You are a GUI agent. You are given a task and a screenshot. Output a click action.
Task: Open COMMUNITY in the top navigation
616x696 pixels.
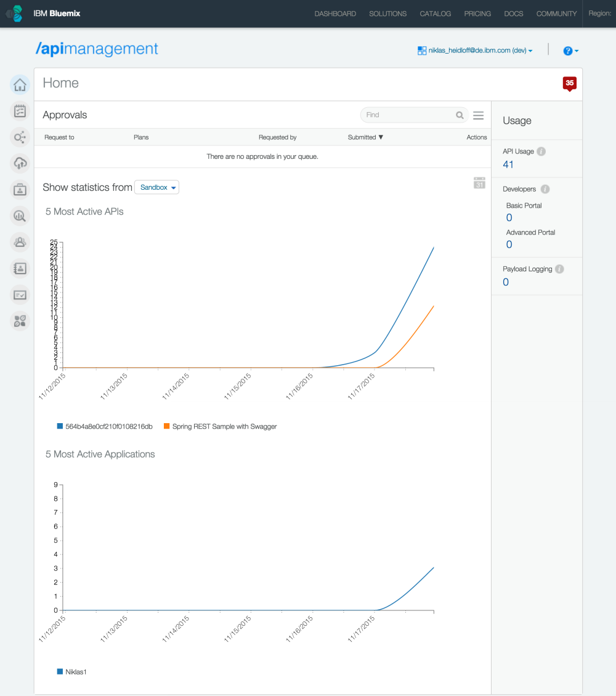(x=556, y=14)
